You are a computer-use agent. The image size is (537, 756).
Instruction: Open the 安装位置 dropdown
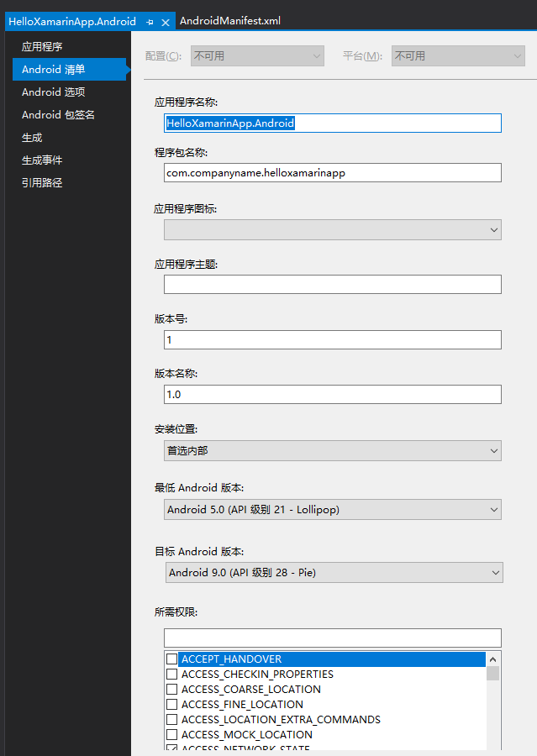333,451
